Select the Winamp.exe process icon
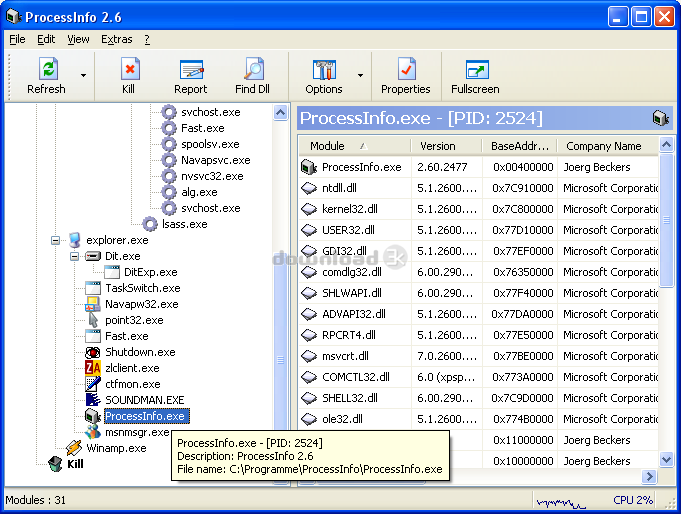This screenshot has width=681, height=514. 74,448
